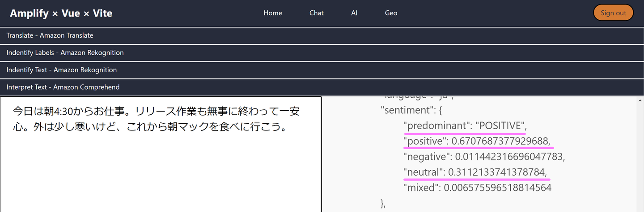
Task: Click the "predominant": "POSITIVE" line
Action: coord(465,126)
